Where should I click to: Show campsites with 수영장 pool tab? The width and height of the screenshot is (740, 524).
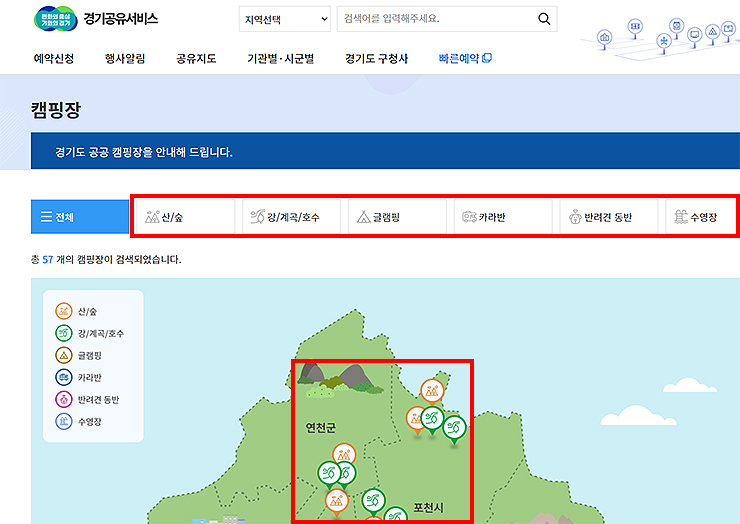tap(701, 217)
